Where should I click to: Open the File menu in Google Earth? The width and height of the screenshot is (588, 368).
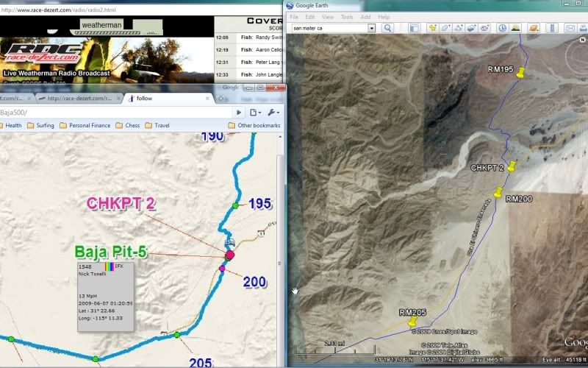(294, 17)
